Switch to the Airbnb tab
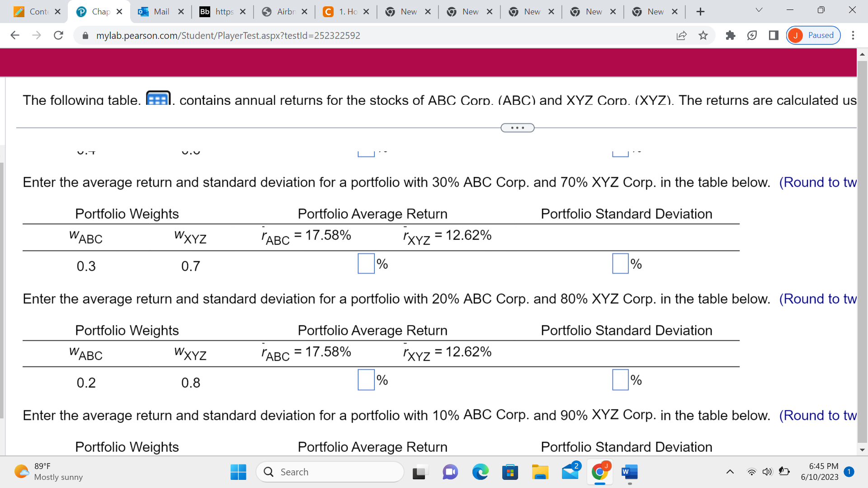868x488 pixels. tap(285, 12)
